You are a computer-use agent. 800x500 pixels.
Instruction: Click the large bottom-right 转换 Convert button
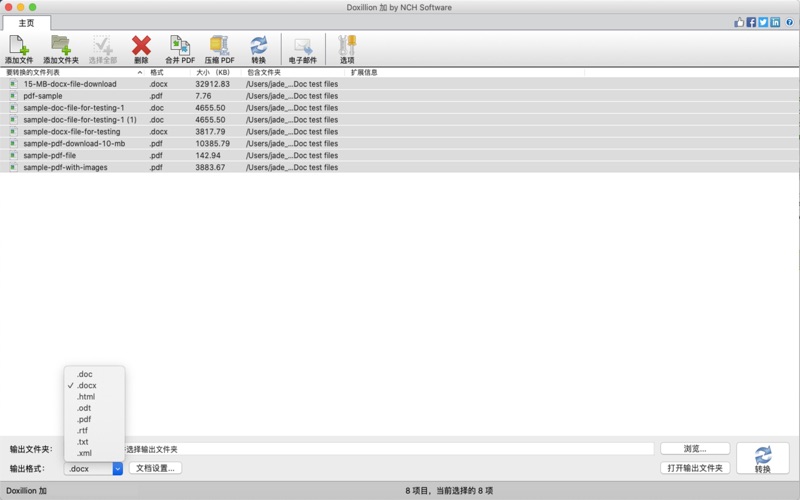763,458
